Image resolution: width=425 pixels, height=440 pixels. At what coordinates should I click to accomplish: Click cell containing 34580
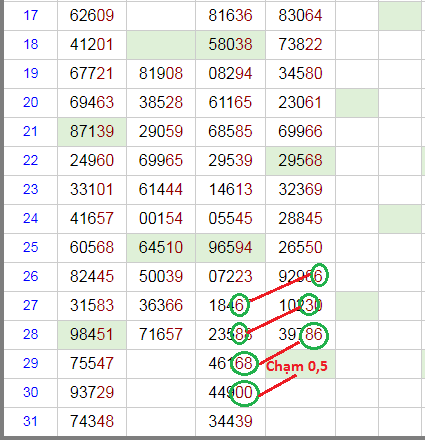coord(300,73)
